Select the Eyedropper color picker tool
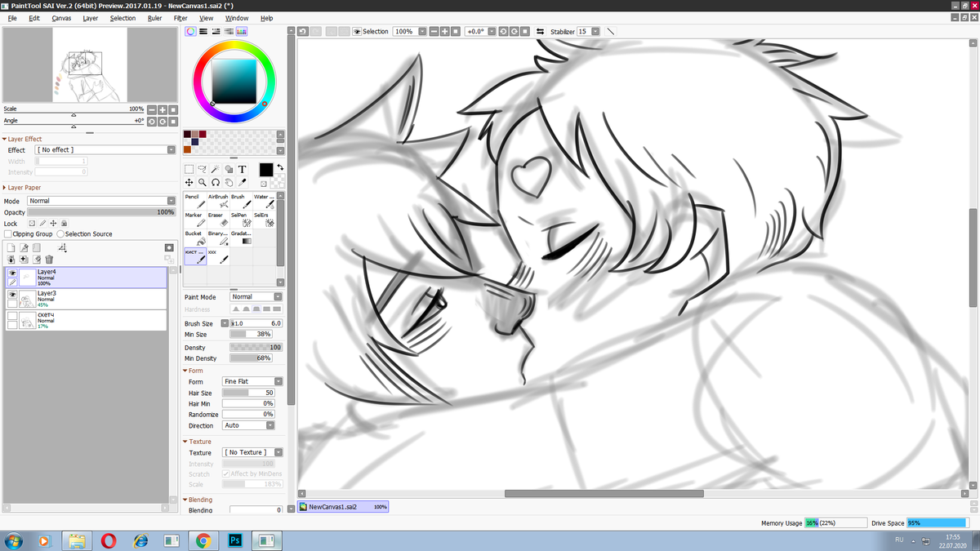Image resolution: width=980 pixels, height=551 pixels. (243, 183)
